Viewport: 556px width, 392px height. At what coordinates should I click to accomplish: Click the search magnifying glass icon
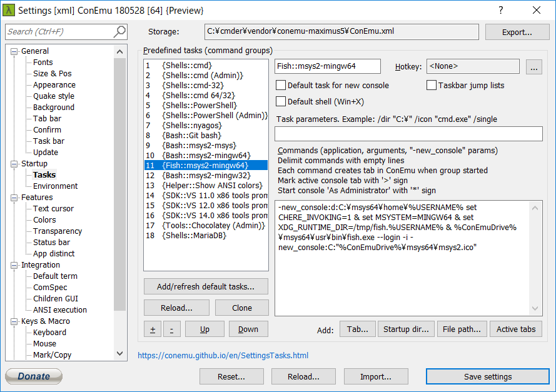point(120,32)
